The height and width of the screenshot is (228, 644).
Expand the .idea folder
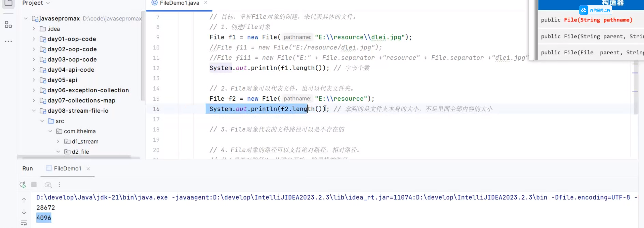pyautogui.click(x=34, y=29)
